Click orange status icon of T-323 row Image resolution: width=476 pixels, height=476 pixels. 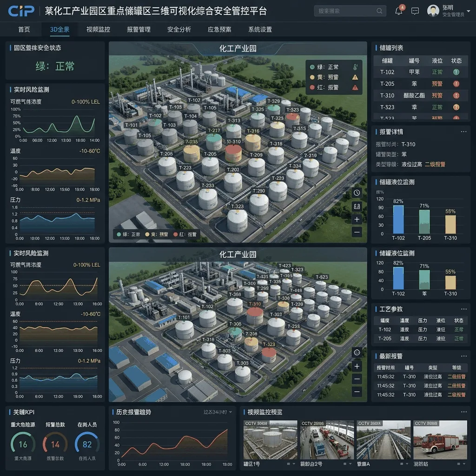pyautogui.click(x=456, y=107)
